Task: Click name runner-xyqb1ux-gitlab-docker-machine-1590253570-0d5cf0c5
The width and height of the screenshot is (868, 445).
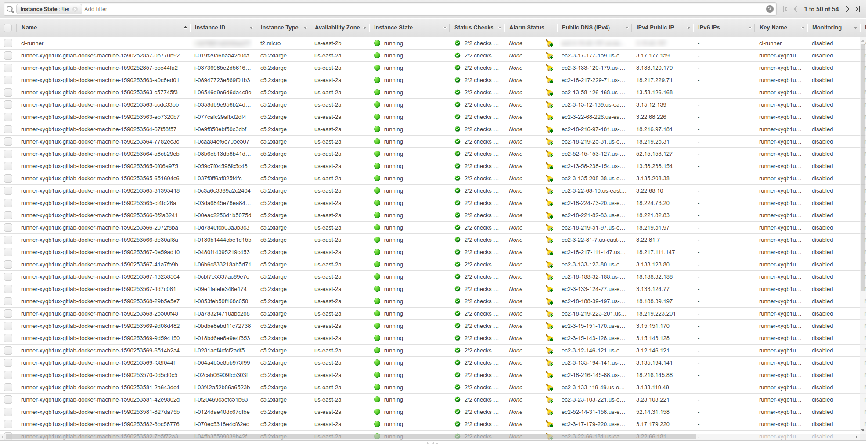Action: coord(99,375)
